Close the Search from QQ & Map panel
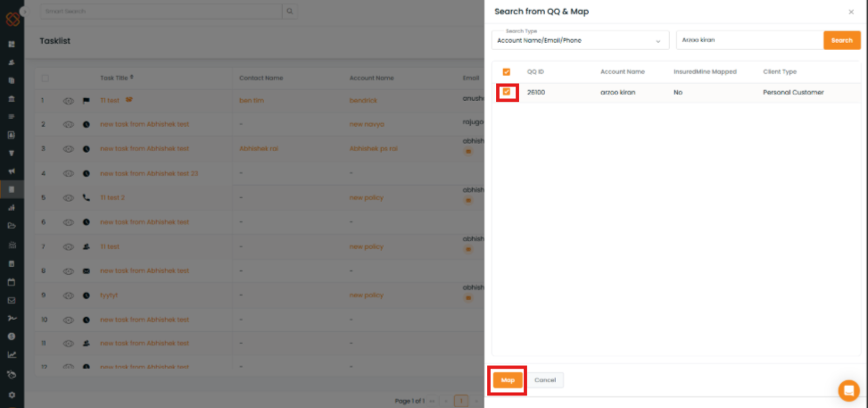The height and width of the screenshot is (408, 868). [850, 12]
